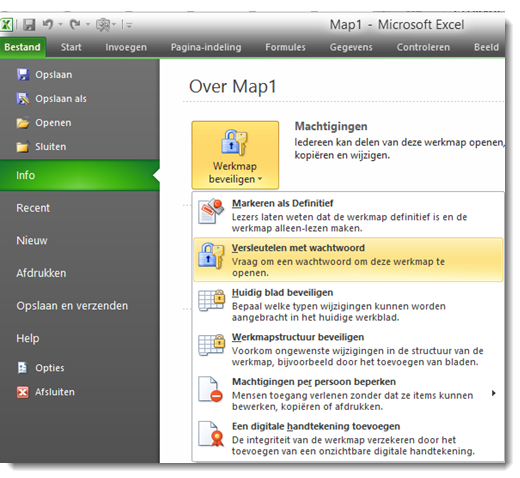Click the Undo arrow icon
The image size is (520, 478).
tap(48, 24)
